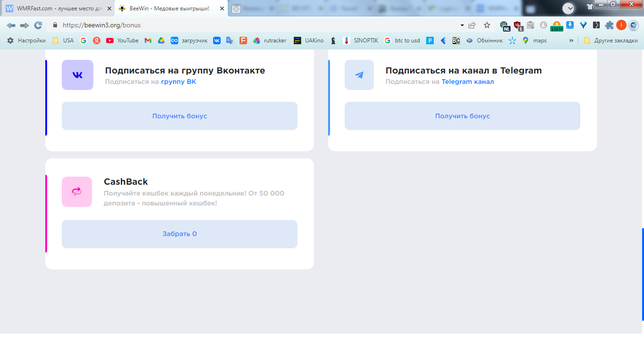
Task: Open the Extensions puzzle piece menu
Action: (x=610, y=25)
